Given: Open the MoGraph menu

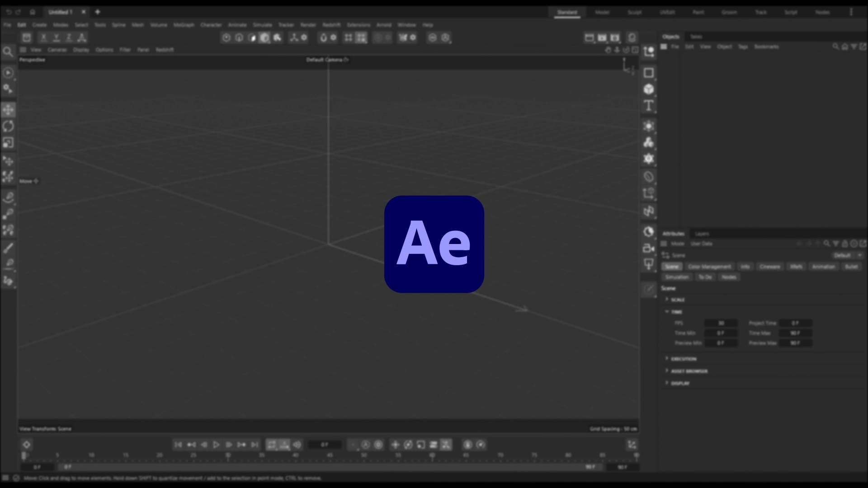Looking at the screenshot, I should pos(184,25).
